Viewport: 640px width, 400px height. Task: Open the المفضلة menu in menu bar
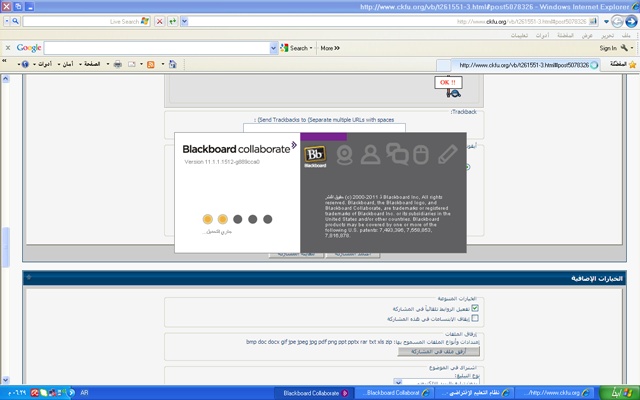(x=565, y=36)
